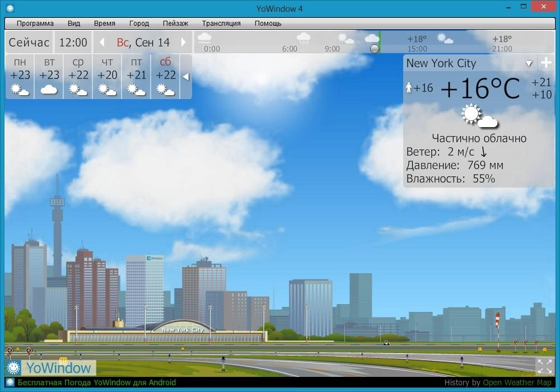Image resolution: width=560 pixels, height=392 pixels.
Task: Open the Open Weather Map link
Action: tap(517, 382)
